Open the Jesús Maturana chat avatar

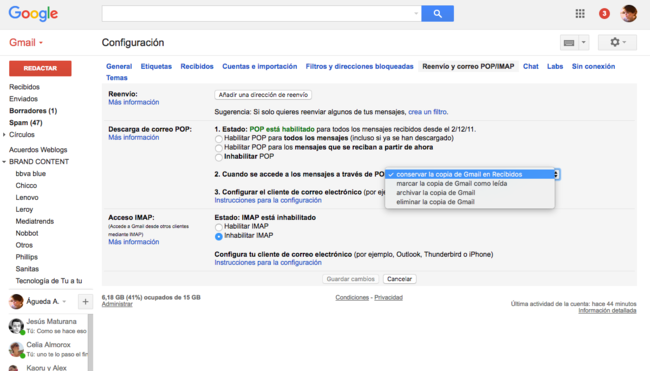16,326
